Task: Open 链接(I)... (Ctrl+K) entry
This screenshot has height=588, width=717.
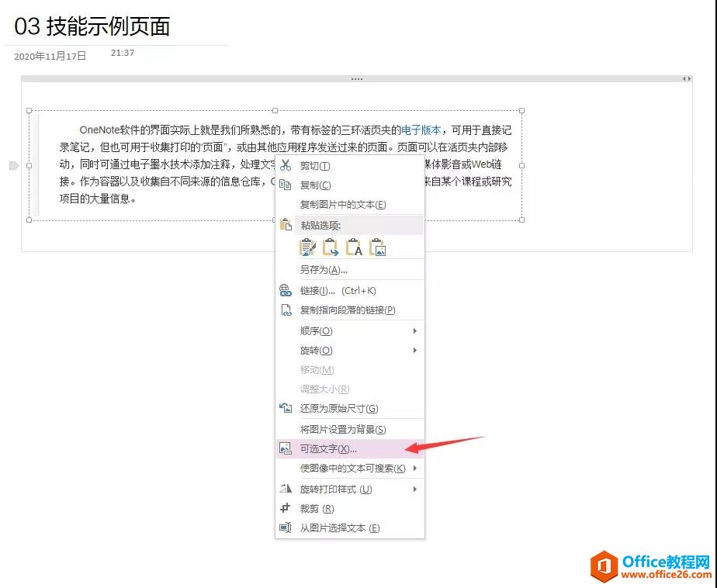Action: (350, 290)
